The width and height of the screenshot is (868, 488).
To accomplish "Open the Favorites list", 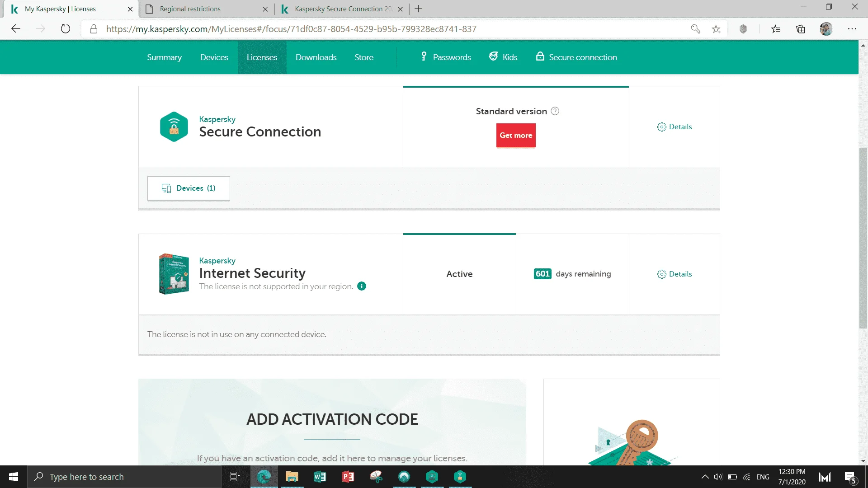I will pyautogui.click(x=776, y=29).
